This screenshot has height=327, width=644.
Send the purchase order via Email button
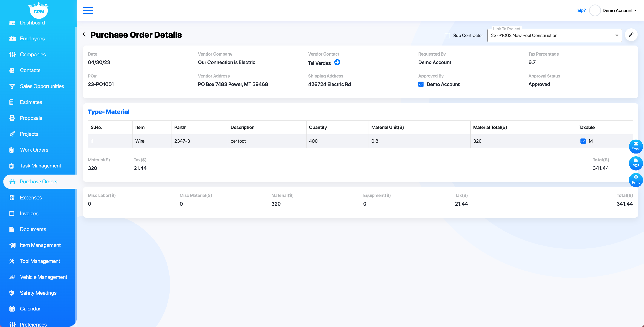tap(635, 146)
